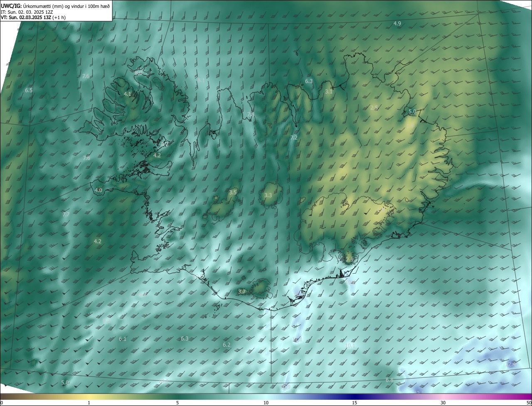Click the 3.5 value over the glacier outline
532x406 pixels.
tap(233, 192)
